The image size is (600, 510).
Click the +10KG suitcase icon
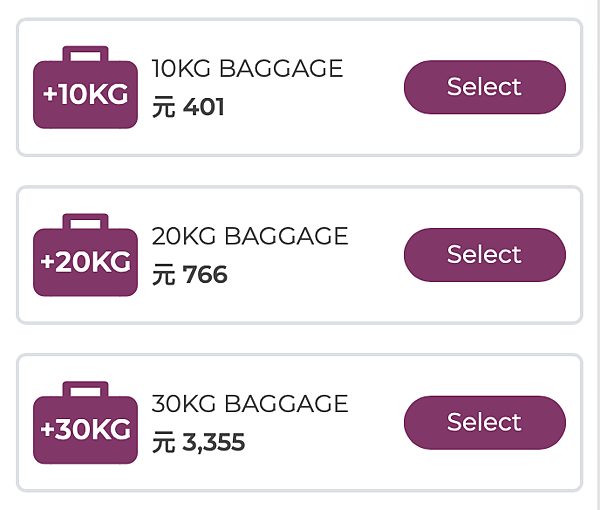[85, 88]
